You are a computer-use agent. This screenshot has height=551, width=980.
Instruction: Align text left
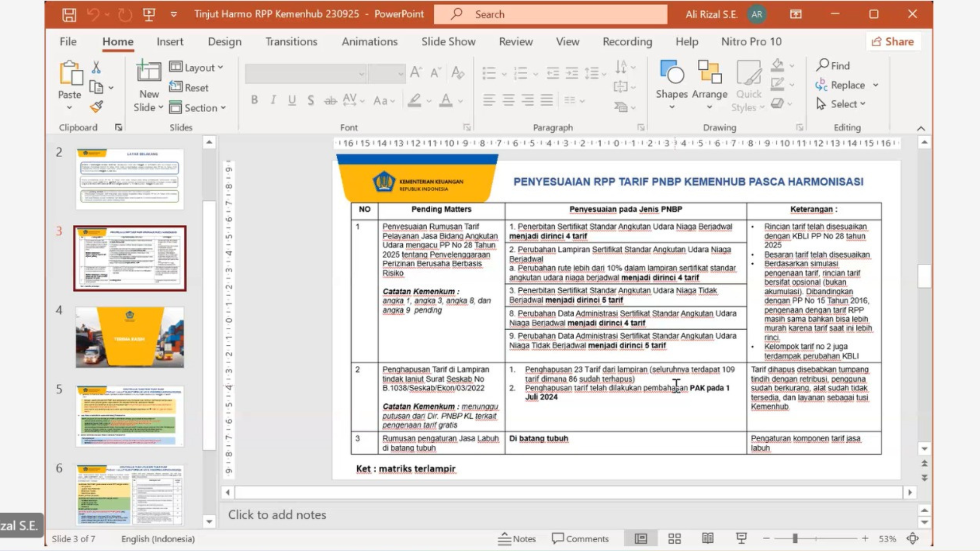click(x=489, y=101)
